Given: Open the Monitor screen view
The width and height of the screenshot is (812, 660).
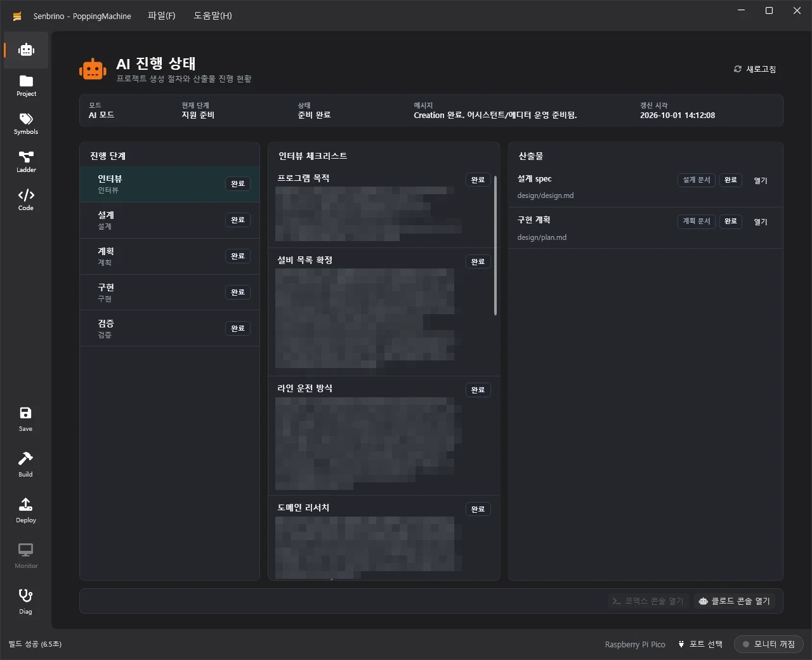Looking at the screenshot, I should [x=26, y=557].
